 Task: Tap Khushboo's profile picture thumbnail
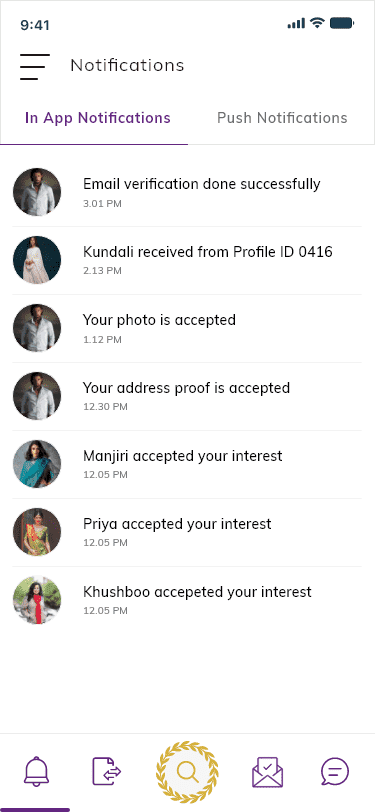pos(37,600)
